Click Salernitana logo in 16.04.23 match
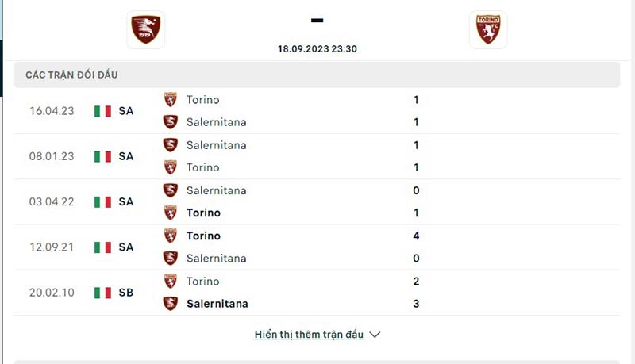The width and height of the screenshot is (635, 364). pyautogui.click(x=170, y=122)
